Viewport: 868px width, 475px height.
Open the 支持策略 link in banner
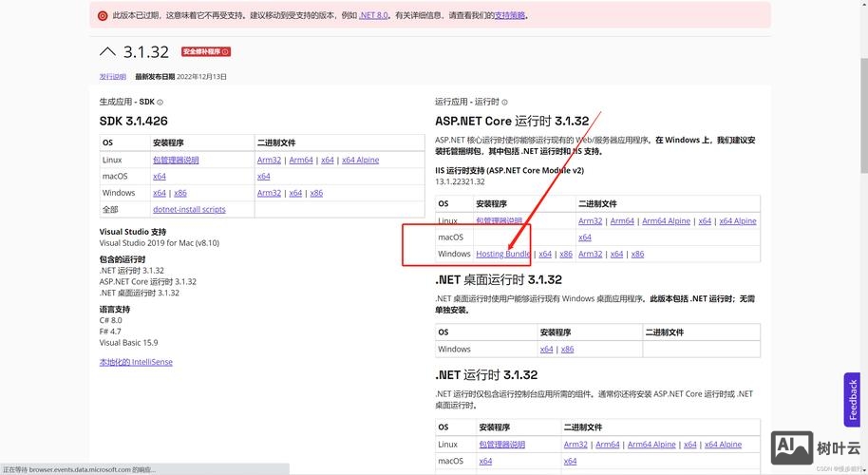[x=509, y=15]
